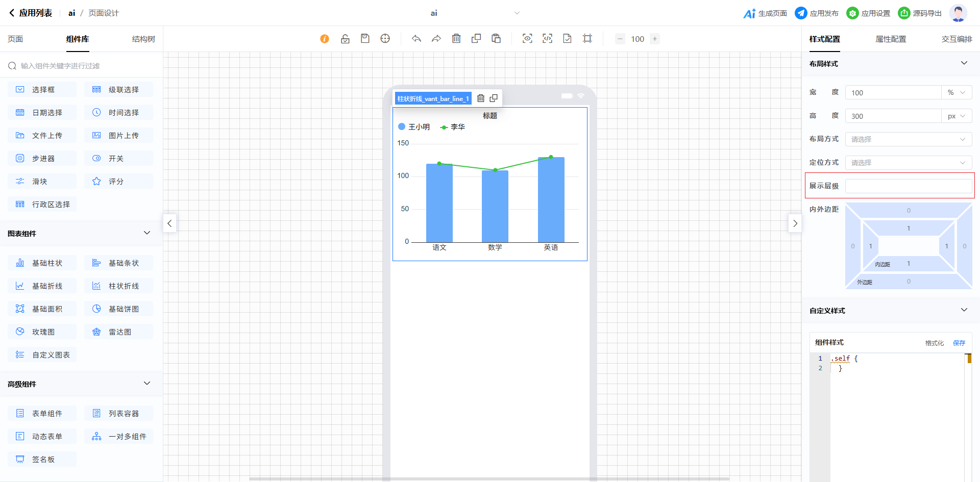Open the 定位方式 dropdown
This screenshot has height=482, width=980.
tap(908, 163)
